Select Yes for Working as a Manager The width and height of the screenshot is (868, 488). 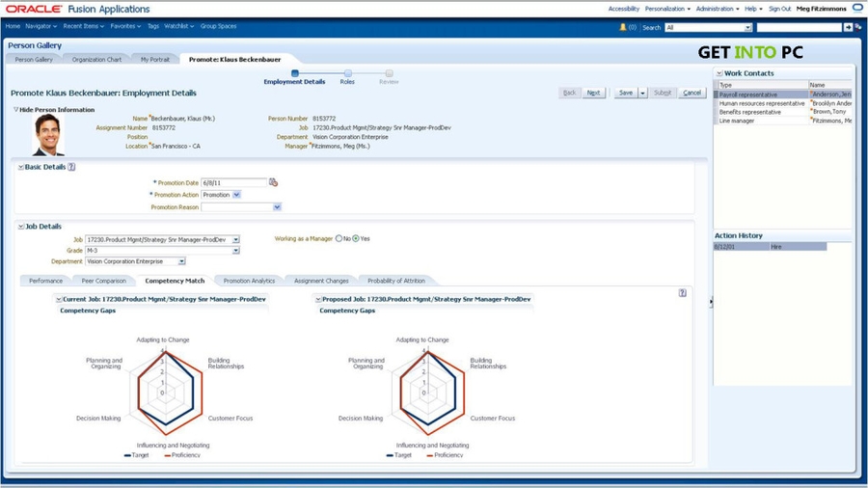click(356, 238)
